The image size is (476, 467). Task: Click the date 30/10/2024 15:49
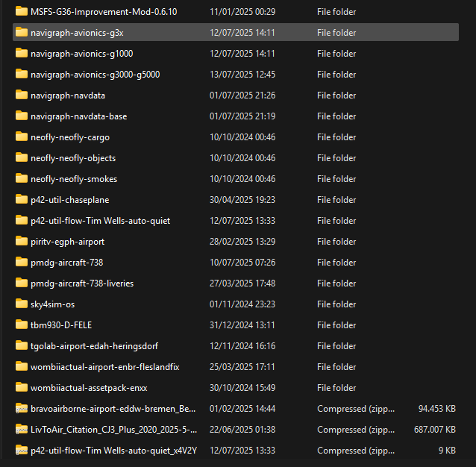pos(242,388)
